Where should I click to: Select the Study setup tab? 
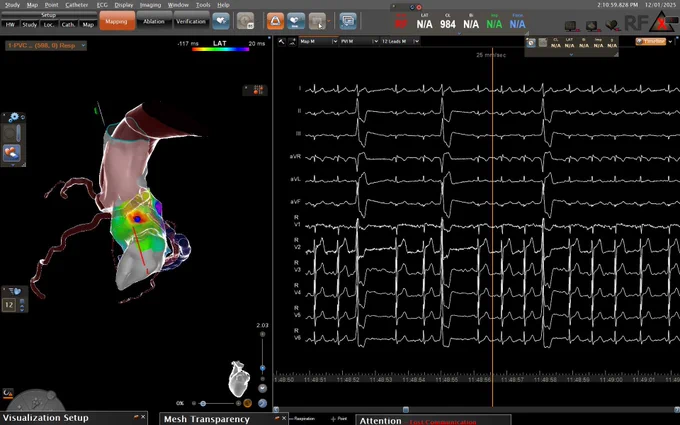point(29,25)
